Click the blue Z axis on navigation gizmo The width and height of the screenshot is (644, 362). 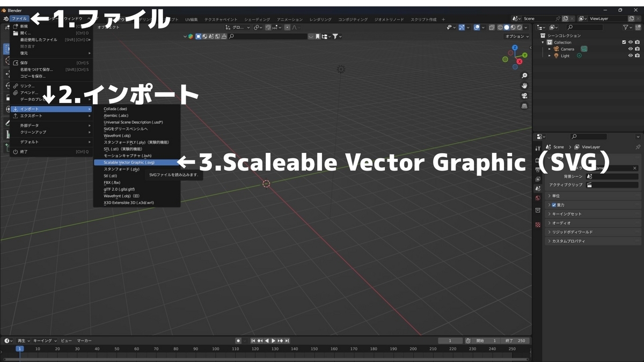click(515, 48)
